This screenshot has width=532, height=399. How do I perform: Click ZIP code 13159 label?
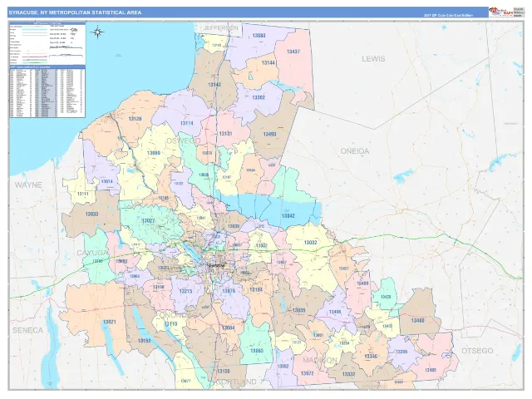coord(224,372)
